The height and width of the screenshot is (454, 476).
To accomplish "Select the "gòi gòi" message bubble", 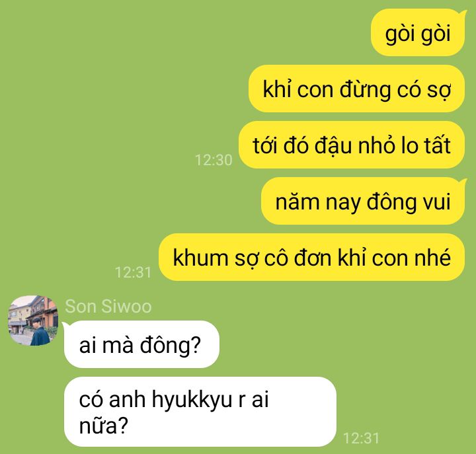I will click(x=418, y=33).
